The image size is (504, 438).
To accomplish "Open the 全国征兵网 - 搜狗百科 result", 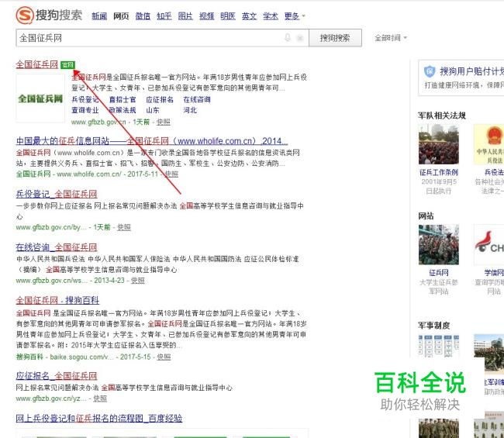I will click(x=57, y=301).
